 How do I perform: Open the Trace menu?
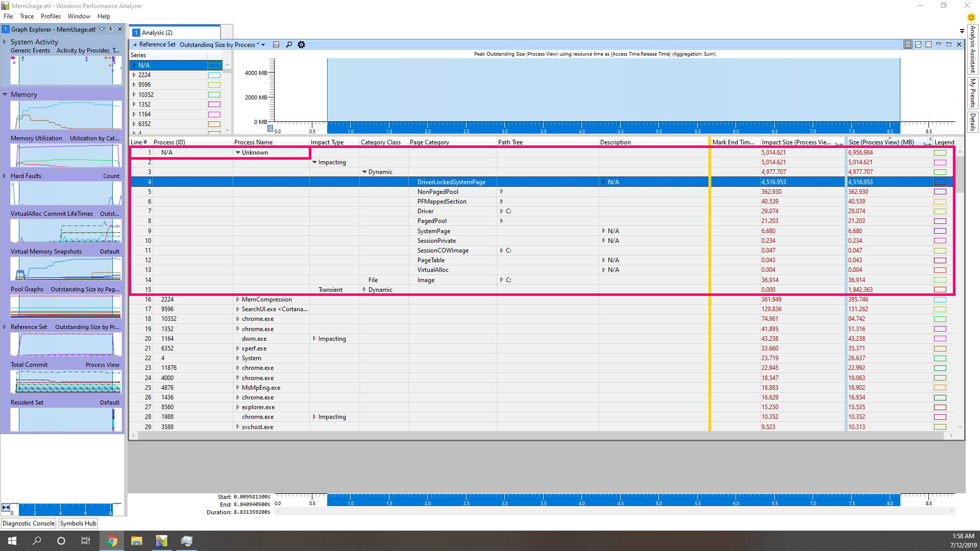click(27, 16)
